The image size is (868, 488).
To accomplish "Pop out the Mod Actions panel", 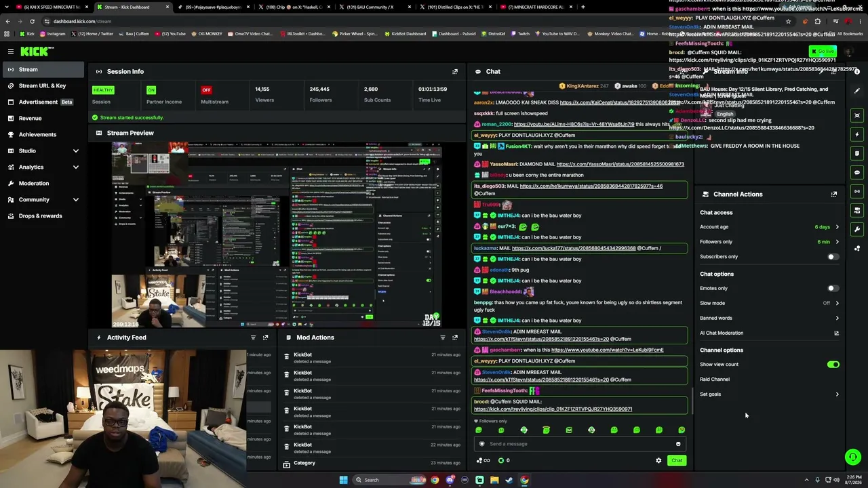I will click(x=455, y=338).
